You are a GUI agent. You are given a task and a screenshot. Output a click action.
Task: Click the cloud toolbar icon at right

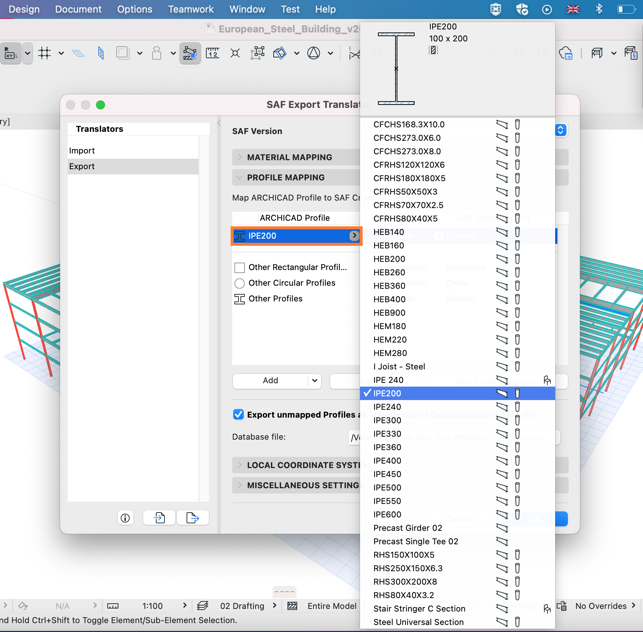click(x=566, y=53)
